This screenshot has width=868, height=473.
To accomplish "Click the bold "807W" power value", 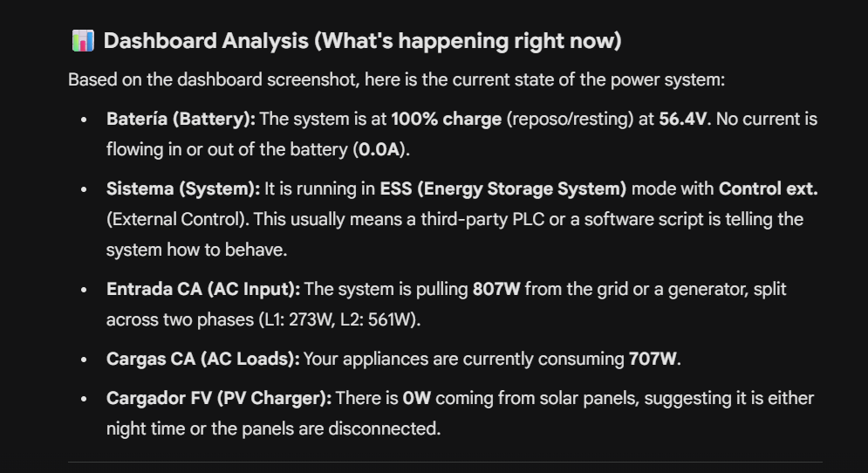I will [496, 289].
